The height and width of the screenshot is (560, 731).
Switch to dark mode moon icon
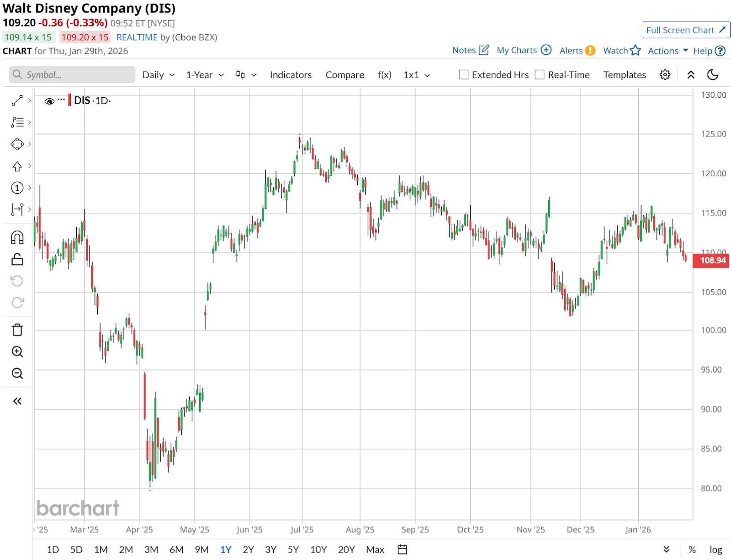click(713, 75)
